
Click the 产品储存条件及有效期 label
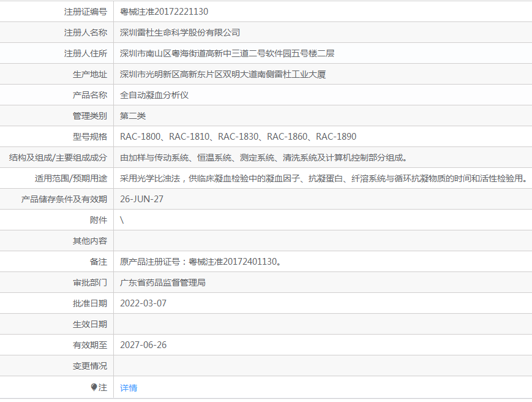[x=64, y=199]
